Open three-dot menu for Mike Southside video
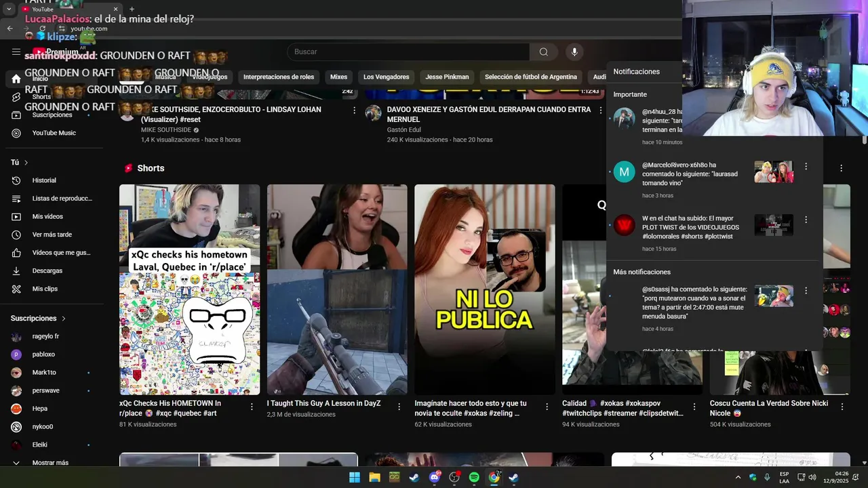The height and width of the screenshot is (488, 868). (x=354, y=110)
